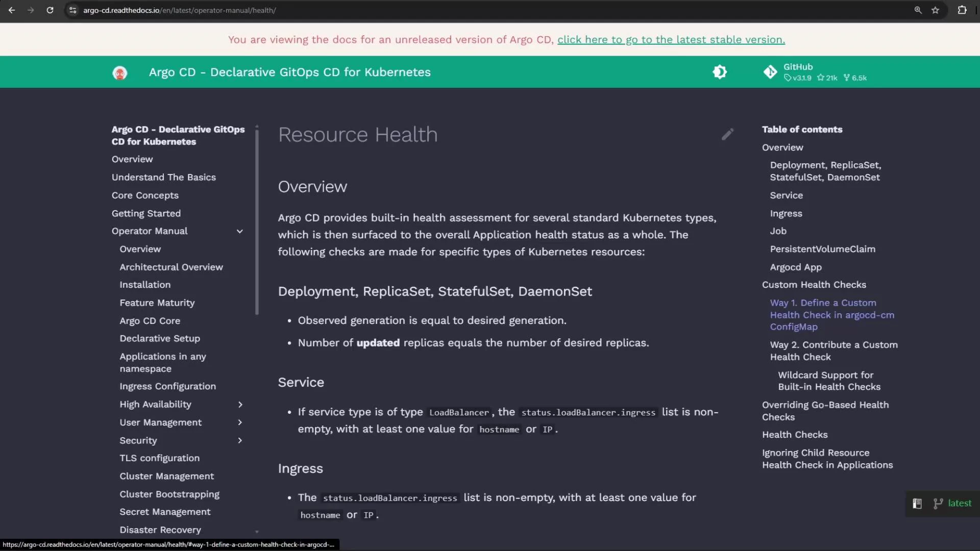Jump to Overriding Go-Based Health Checks

[x=825, y=411]
